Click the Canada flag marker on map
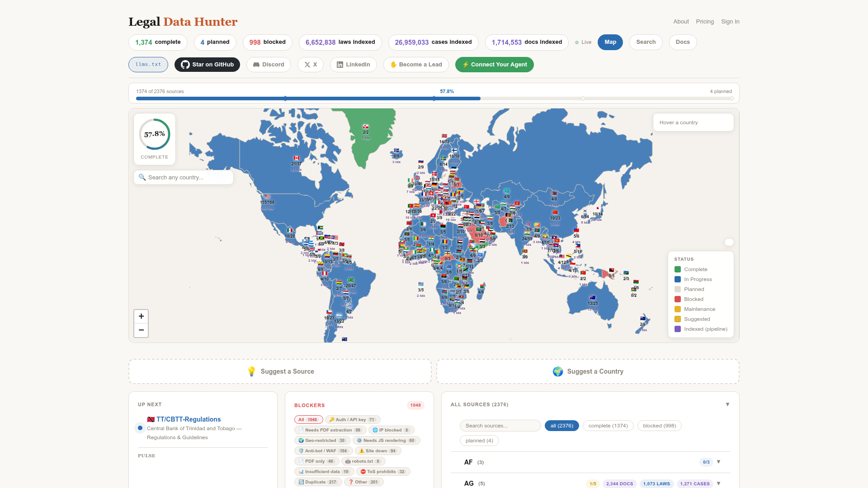Image resolution: width=868 pixels, height=488 pixels. 296,158
